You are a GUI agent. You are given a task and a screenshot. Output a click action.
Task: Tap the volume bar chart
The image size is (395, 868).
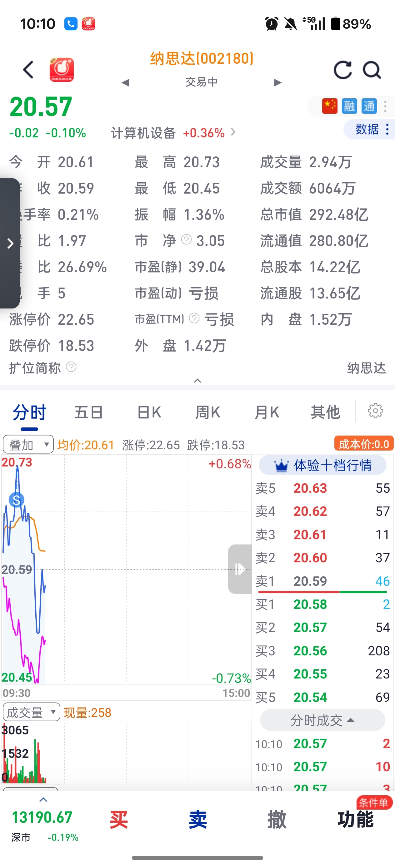[x=127, y=753]
